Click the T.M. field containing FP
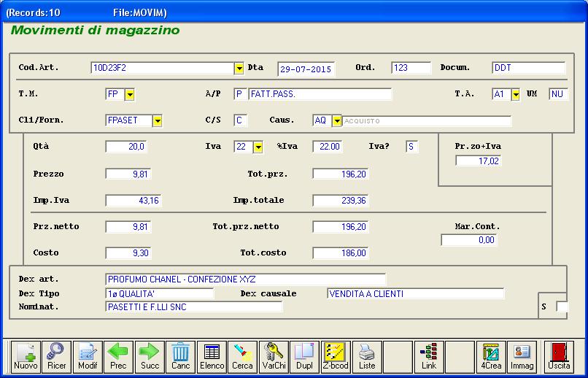 coord(115,94)
